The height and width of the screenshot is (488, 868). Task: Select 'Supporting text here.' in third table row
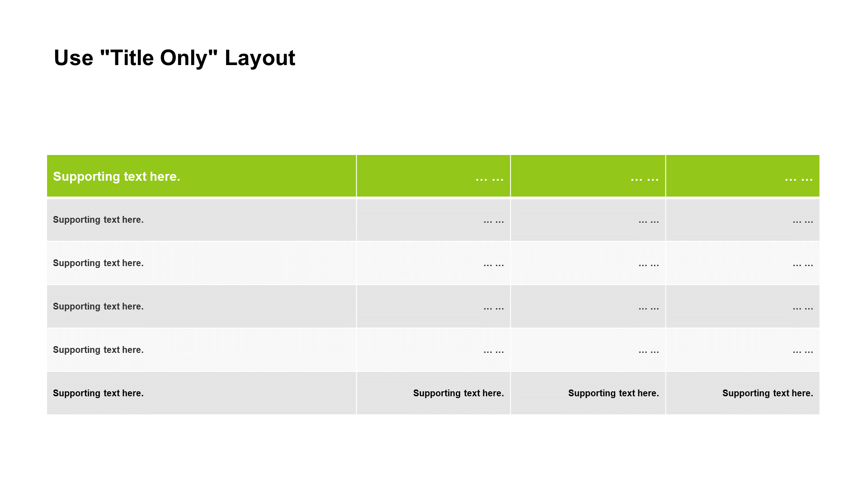99,263
